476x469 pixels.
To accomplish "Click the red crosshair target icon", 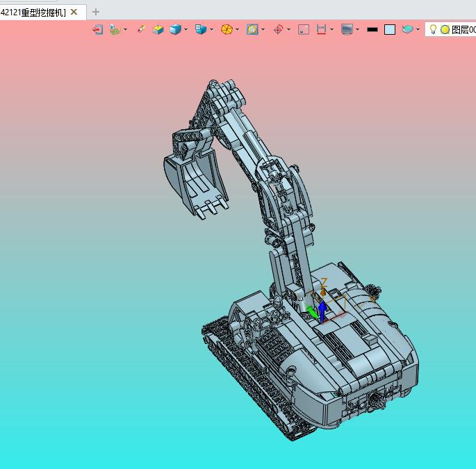I will click(x=278, y=30).
